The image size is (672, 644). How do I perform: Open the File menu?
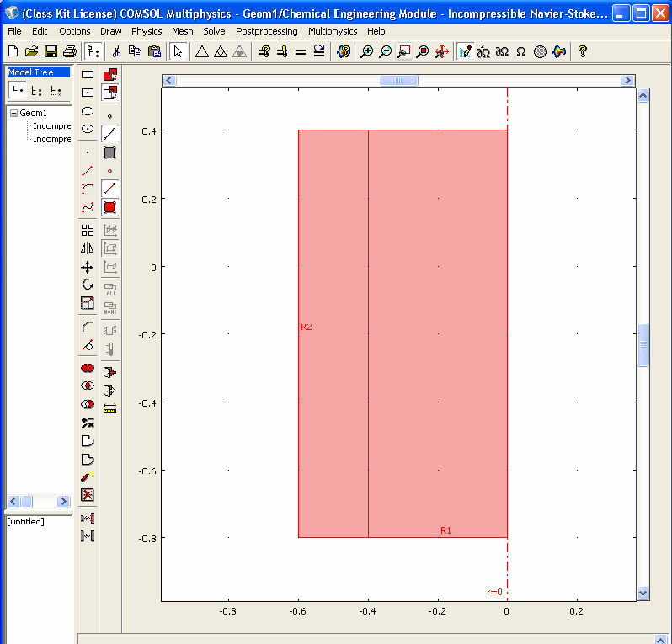(14, 31)
